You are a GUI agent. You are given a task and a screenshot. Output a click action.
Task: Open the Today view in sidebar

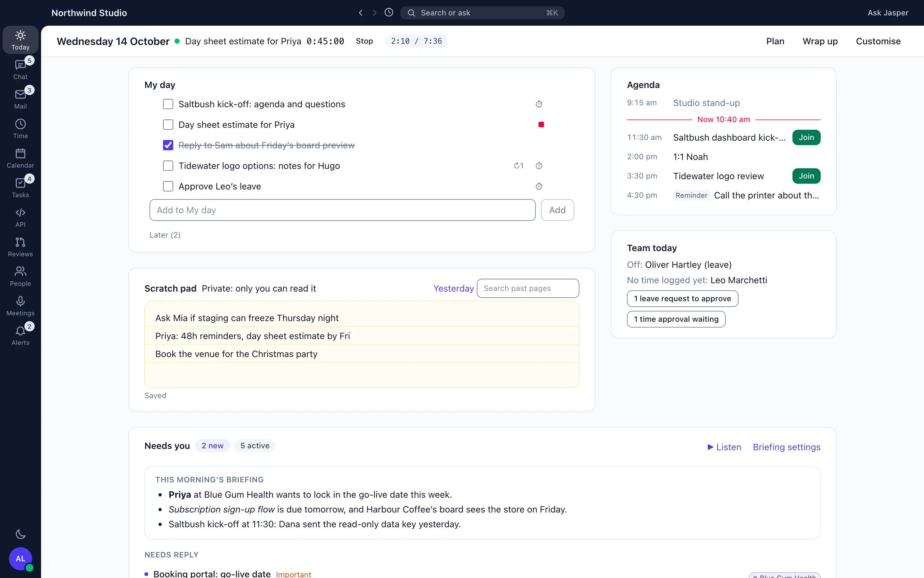tap(20, 40)
